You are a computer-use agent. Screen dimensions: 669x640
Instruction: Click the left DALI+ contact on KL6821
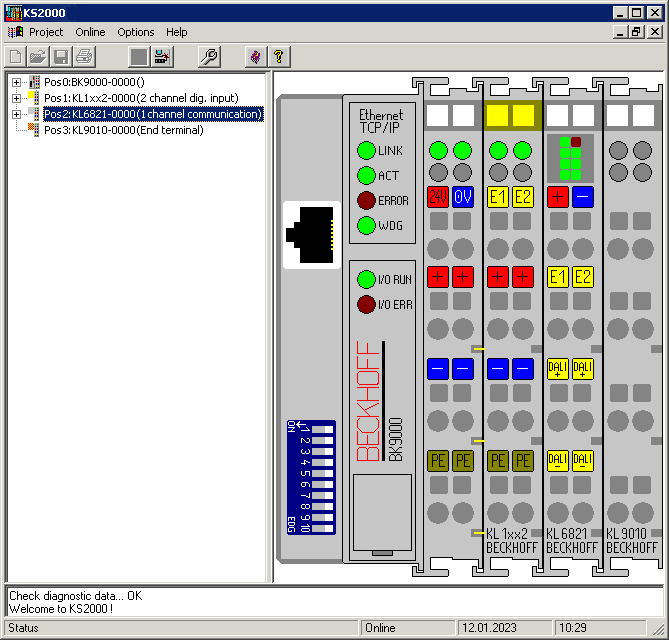pos(558,369)
